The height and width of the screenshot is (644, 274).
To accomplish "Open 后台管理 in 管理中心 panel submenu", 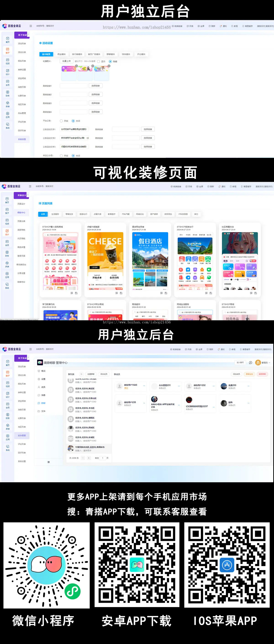I will coord(22,436).
